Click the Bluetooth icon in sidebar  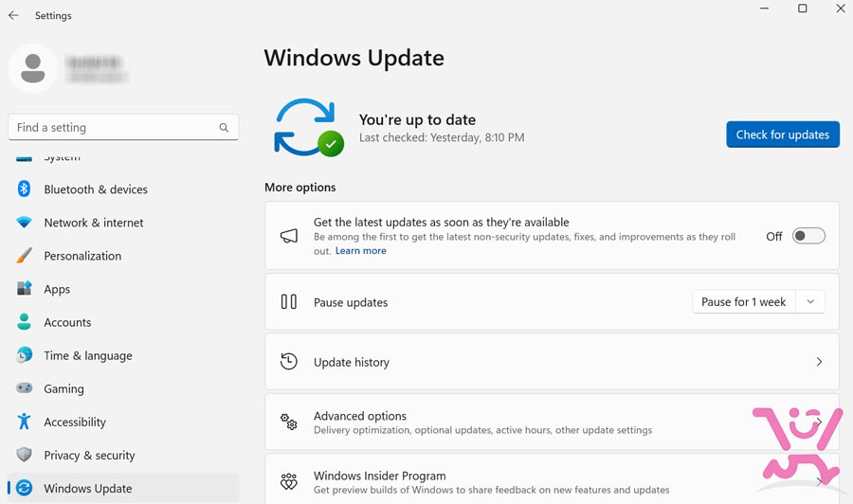(24, 189)
